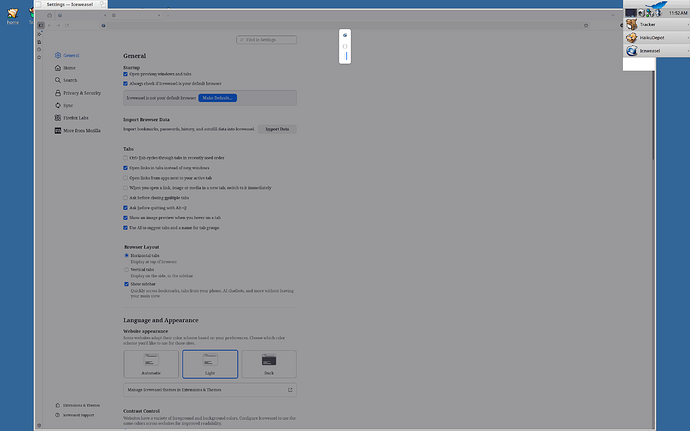Switch to the Search settings category

pos(71,80)
